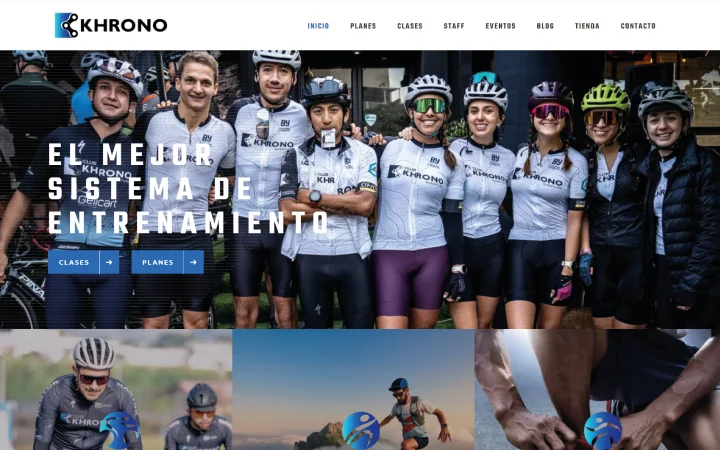Click the arrow icon on PLANES button

193,262
